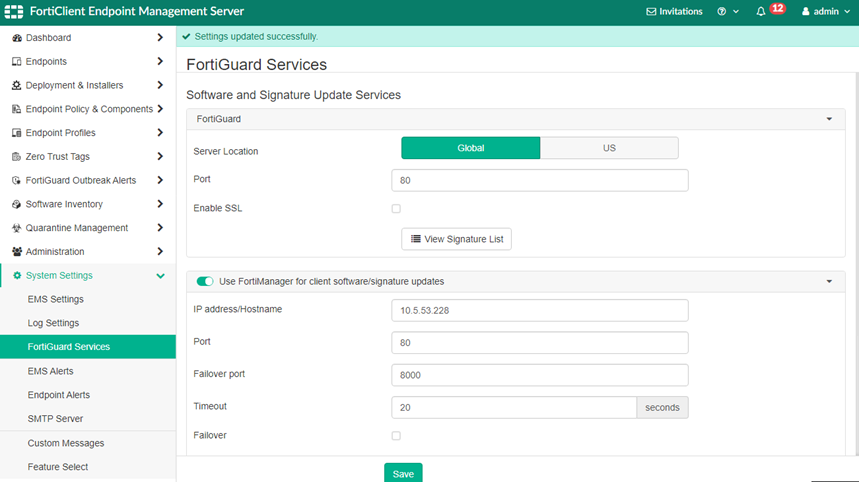Click the Zero Trust Tags icon
Image resolution: width=859 pixels, height=482 pixels.
click(17, 157)
